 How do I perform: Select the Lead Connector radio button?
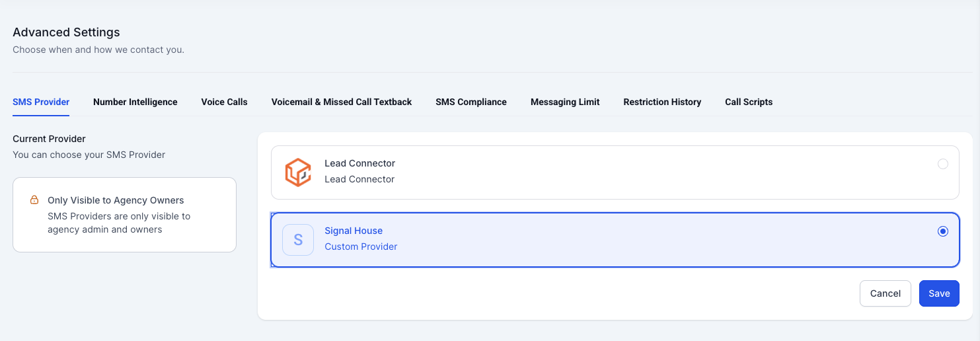[x=943, y=164]
